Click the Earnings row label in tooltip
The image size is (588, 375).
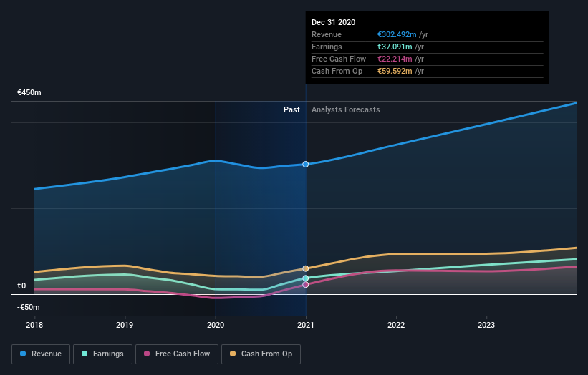pyautogui.click(x=327, y=47)
